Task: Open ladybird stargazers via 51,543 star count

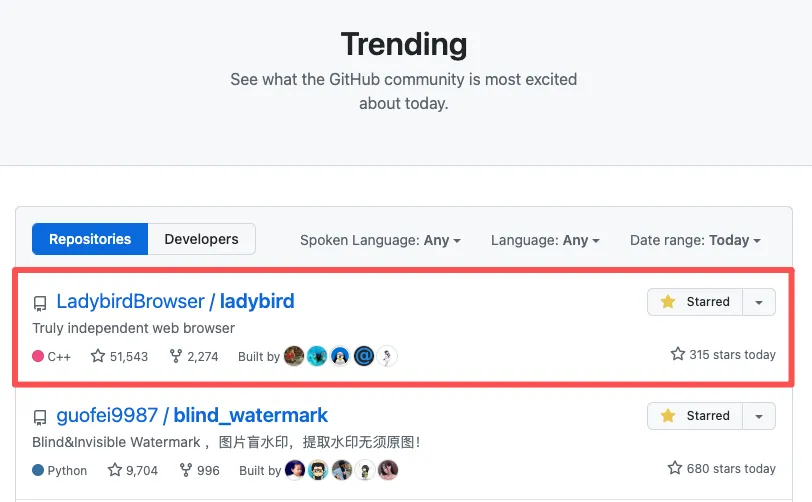Action: click(x=119, y=356)
